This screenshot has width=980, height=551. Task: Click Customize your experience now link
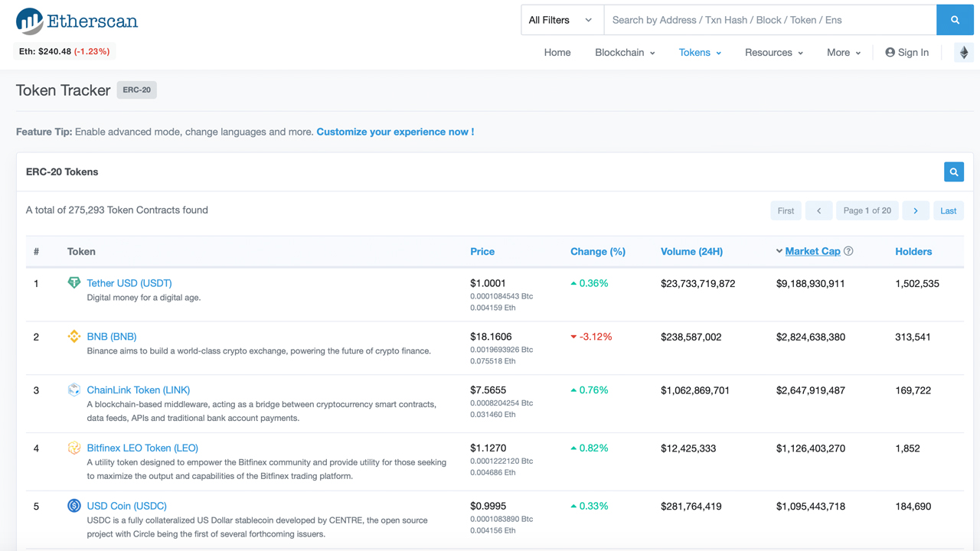pos(395,132)
